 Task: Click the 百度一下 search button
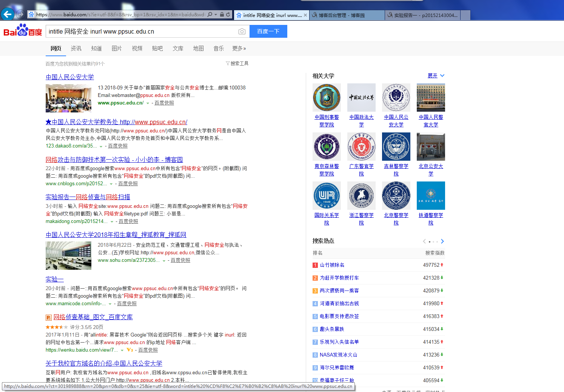click(268, 31)
